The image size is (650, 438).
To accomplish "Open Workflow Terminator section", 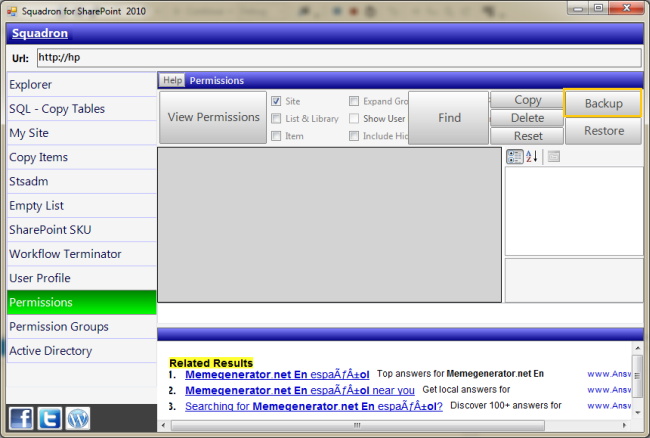I will (x=82, y=254).
